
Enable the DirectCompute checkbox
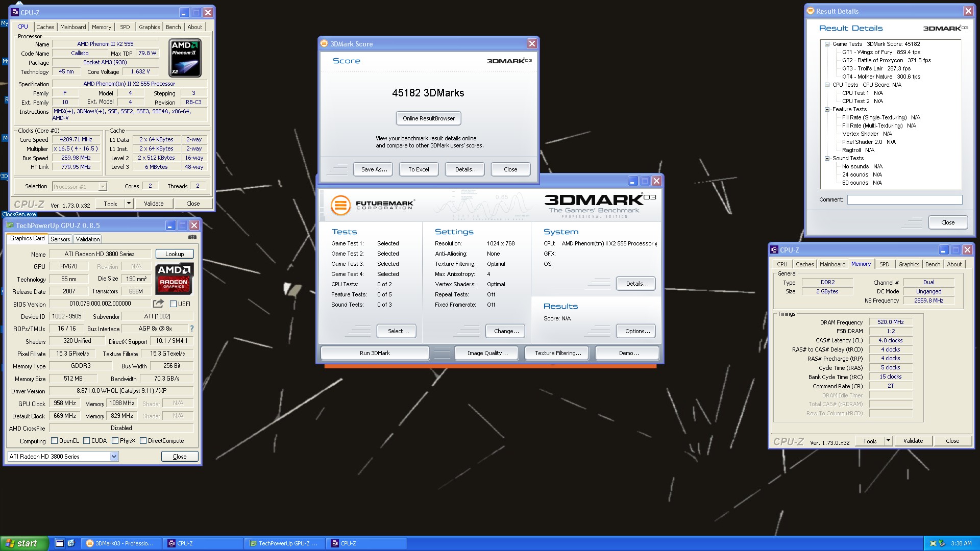(x=143, y=441)
